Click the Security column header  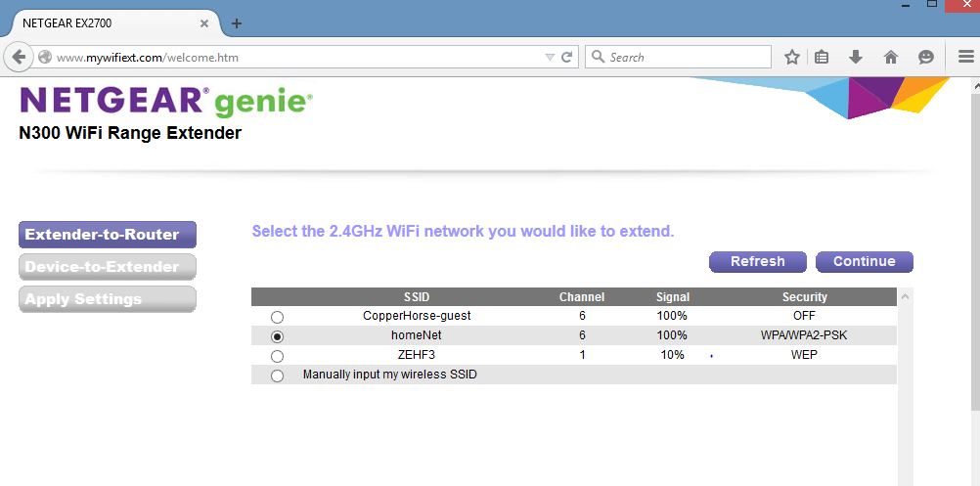pos(804,296)
